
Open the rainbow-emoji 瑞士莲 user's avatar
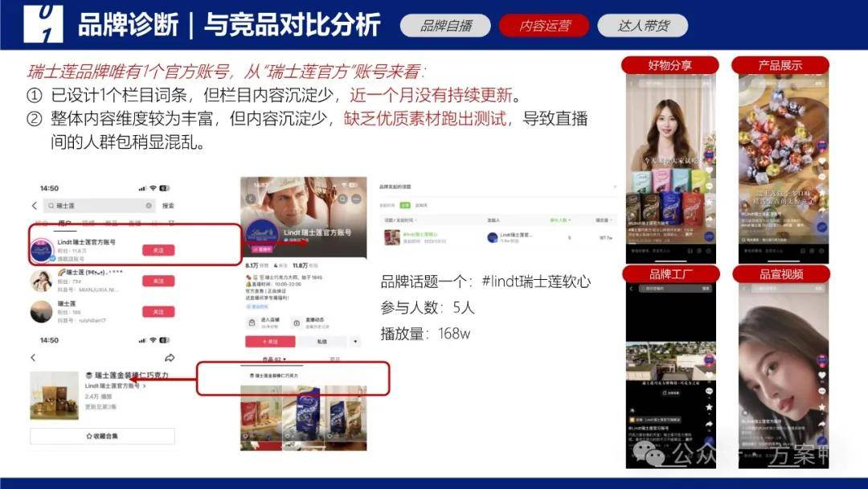click(x=42, y=281)
